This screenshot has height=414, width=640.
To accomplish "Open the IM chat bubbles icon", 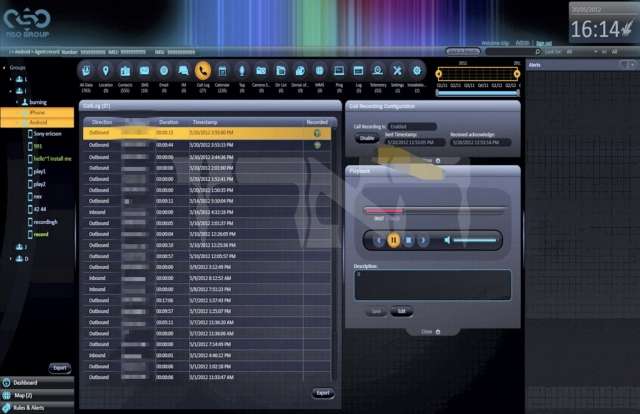I will (183, 71).
